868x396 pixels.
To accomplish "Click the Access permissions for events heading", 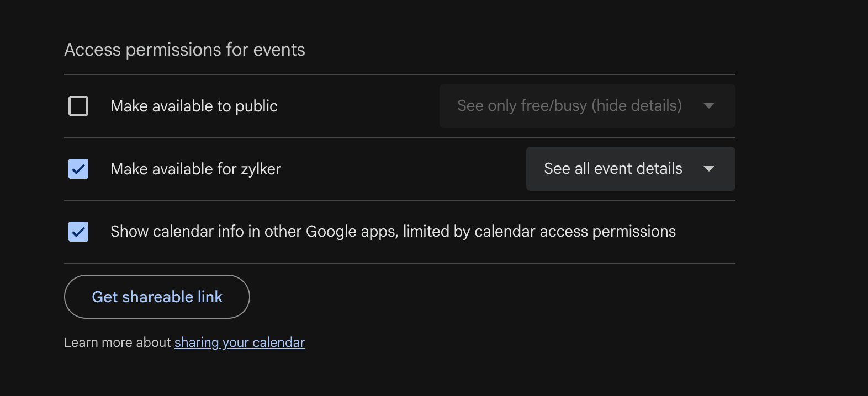I will [x=184, y=50].
